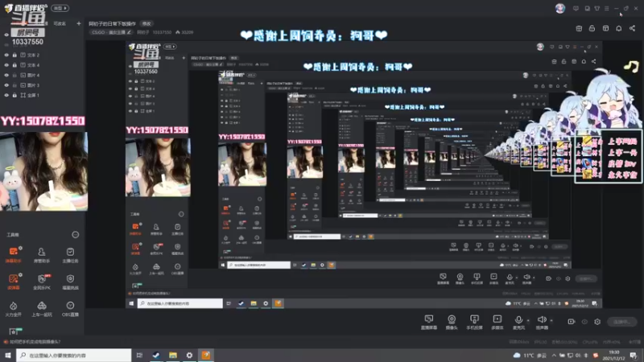644x362 pixels.
Task: Toggle visibility of 文本 2 layer
Action: point(6,55)
